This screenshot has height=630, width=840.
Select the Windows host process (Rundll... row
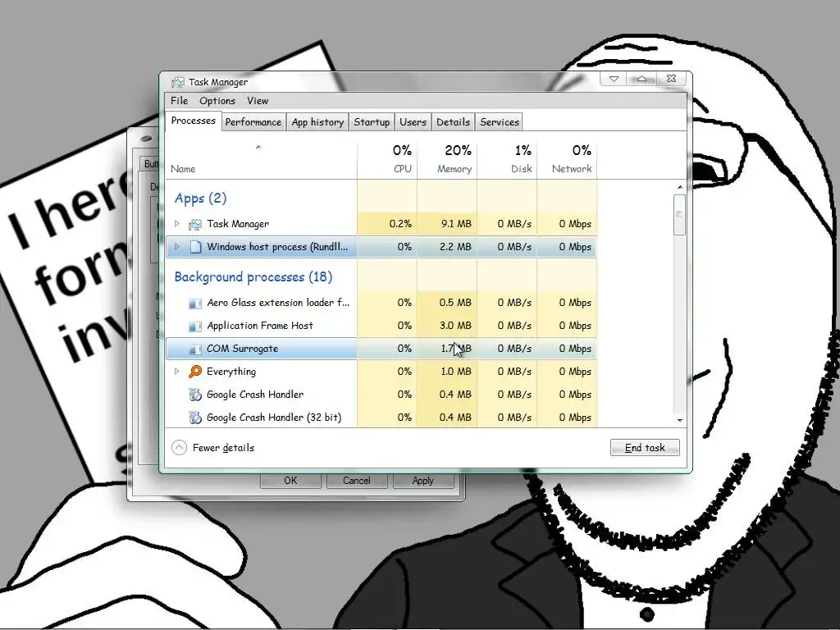point(381,247)
